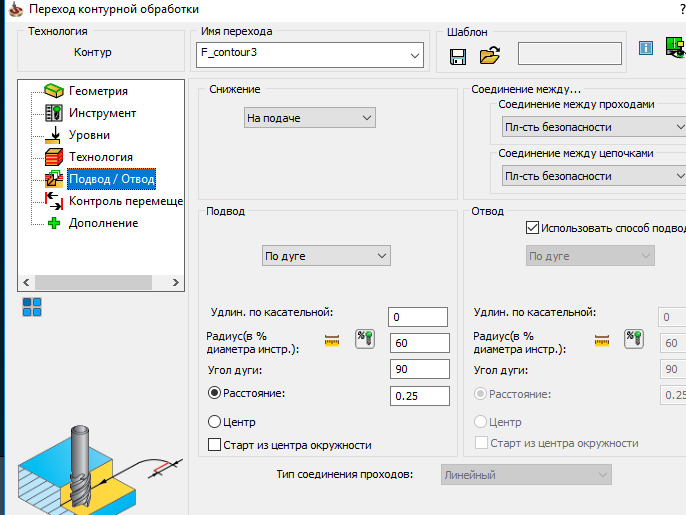Select 'Технология' in the tree
Image resolution: width=686 pixels, height=515 pixels.
[x=100, y=157]
